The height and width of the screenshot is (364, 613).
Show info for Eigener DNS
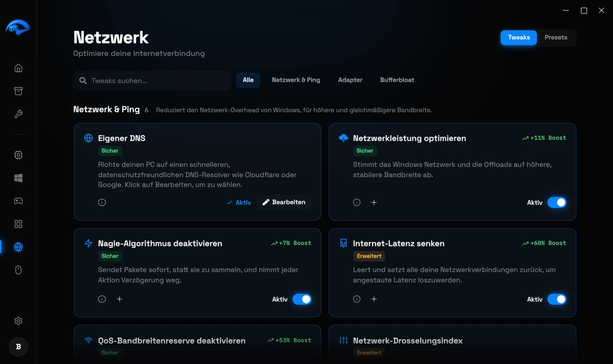pyautogui.click(x=102, y=203)
